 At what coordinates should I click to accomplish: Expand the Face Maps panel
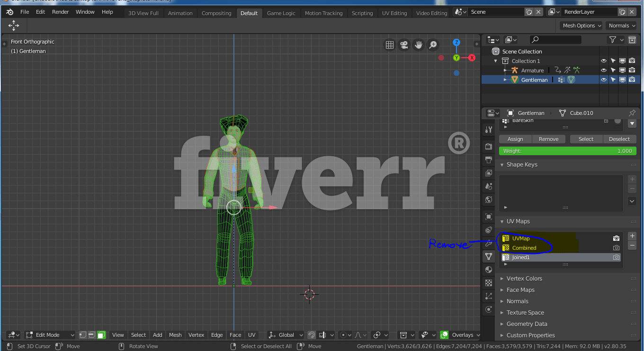point(520,290)
